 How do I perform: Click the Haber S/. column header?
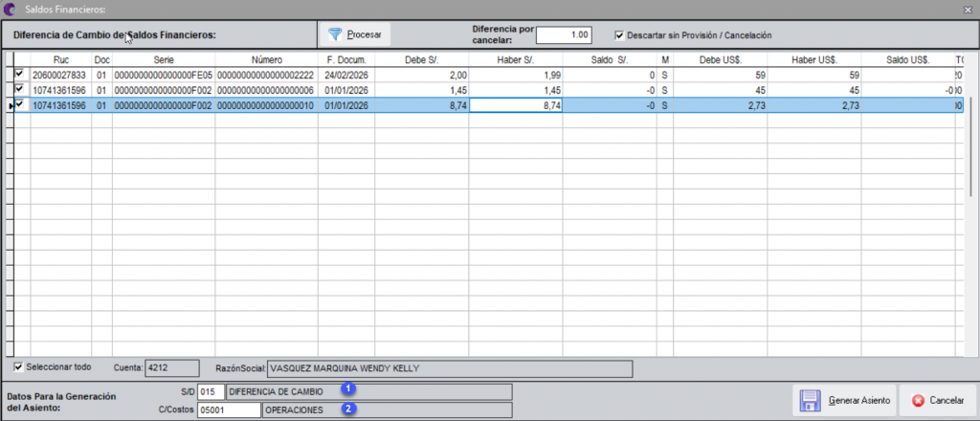click(516, 60)
